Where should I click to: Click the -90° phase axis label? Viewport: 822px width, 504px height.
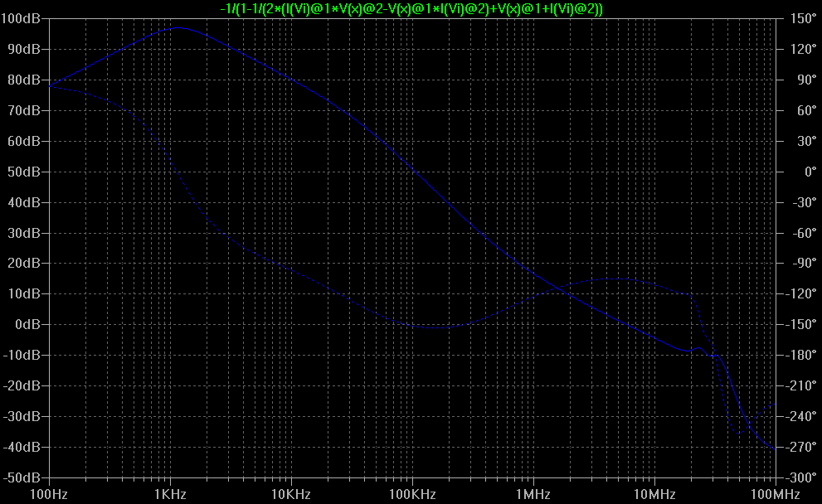tap(805, 264)
